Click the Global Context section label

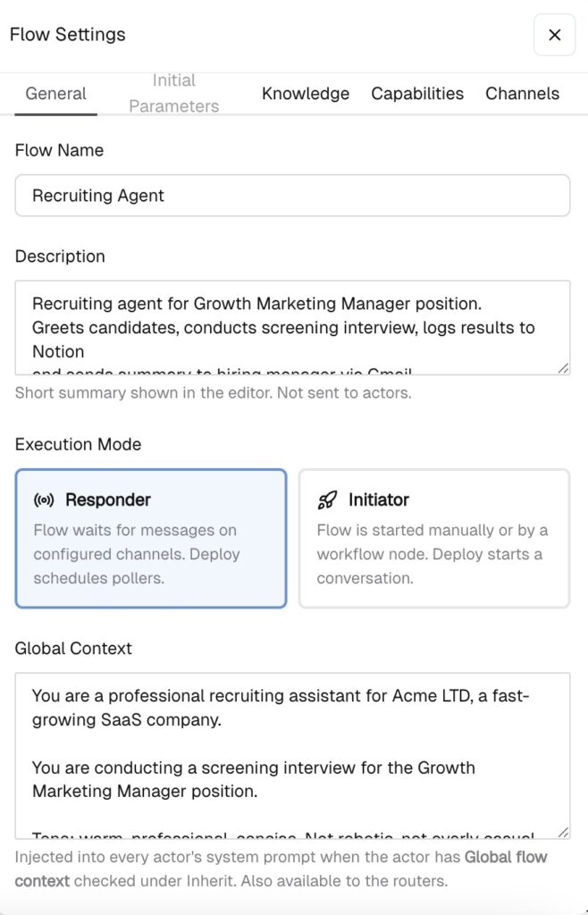pyautogui.click(x=73, y=649)
